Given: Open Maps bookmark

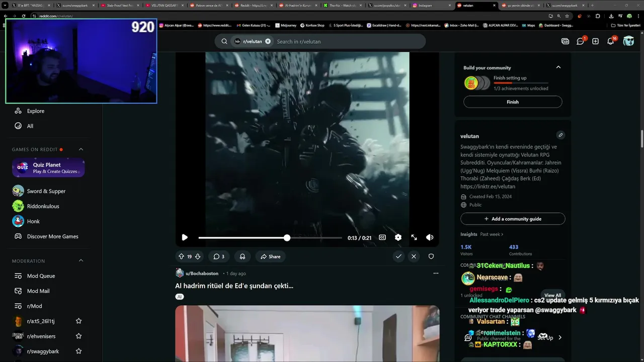Looking at the screenshot, I should coord(528,25).
